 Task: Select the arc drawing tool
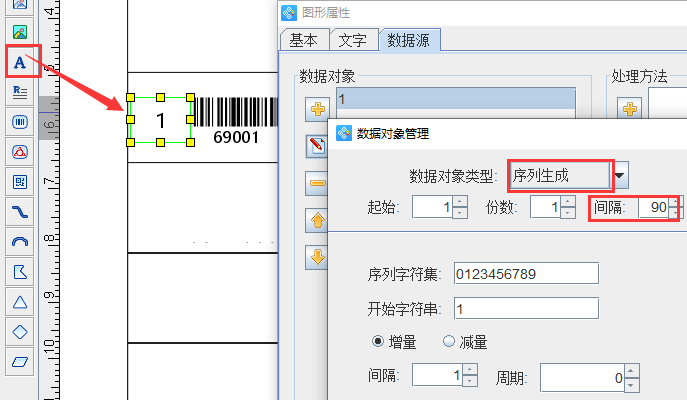(20, 242)
